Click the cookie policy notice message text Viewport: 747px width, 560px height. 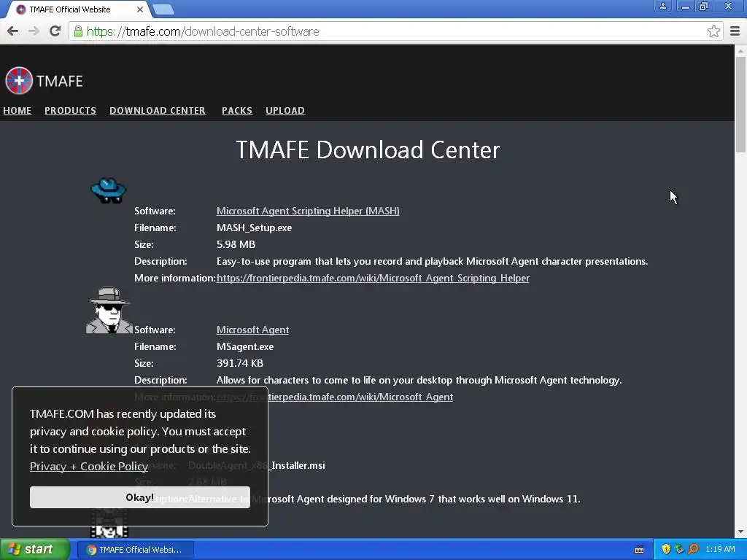pyautogui.click(x=140, y=432)
